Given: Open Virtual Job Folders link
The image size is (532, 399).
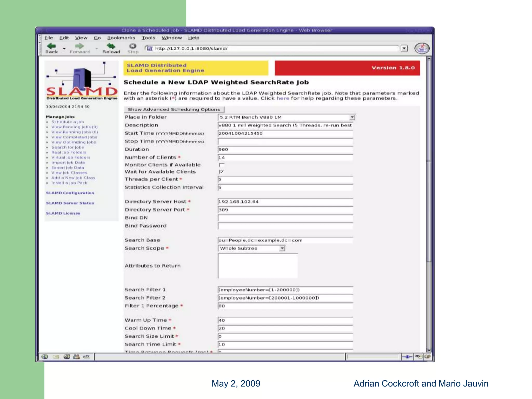Looking at the screenshot, I should point(71,157).
